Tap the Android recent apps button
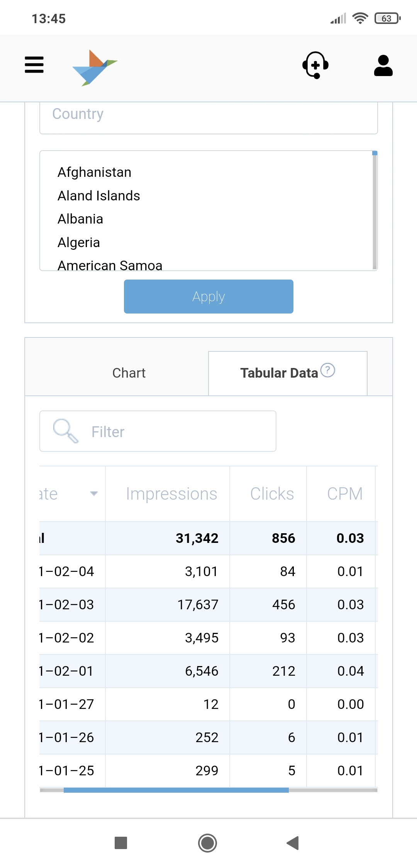The height and width of the screenshot is (868, 417). tap(121, 843)
